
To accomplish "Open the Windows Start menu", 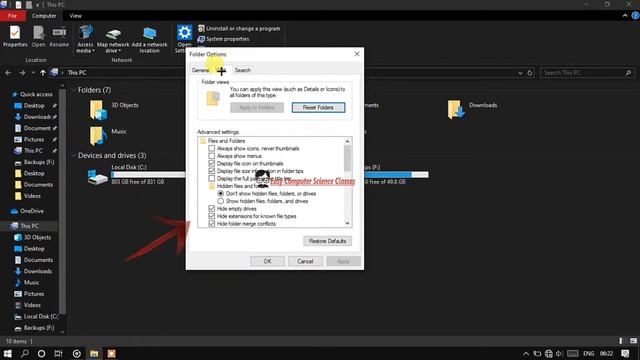I will coord(7,353).
